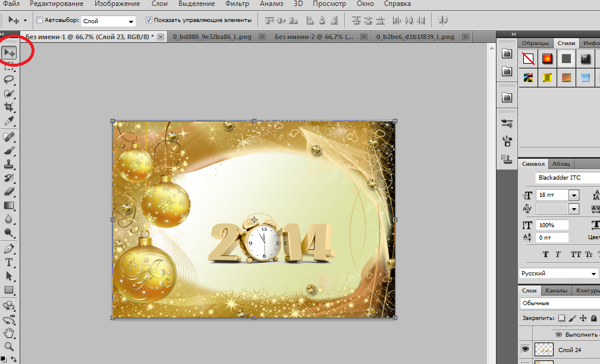The image size is (600, 364).
Task: Toggle lock all padlock icon
Action: (593, 318)
